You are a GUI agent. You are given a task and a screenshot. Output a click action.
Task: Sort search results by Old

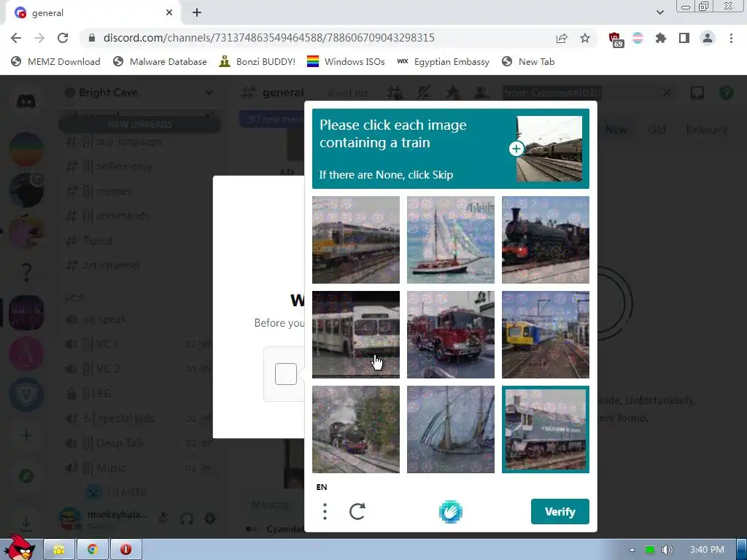point(657,130)
